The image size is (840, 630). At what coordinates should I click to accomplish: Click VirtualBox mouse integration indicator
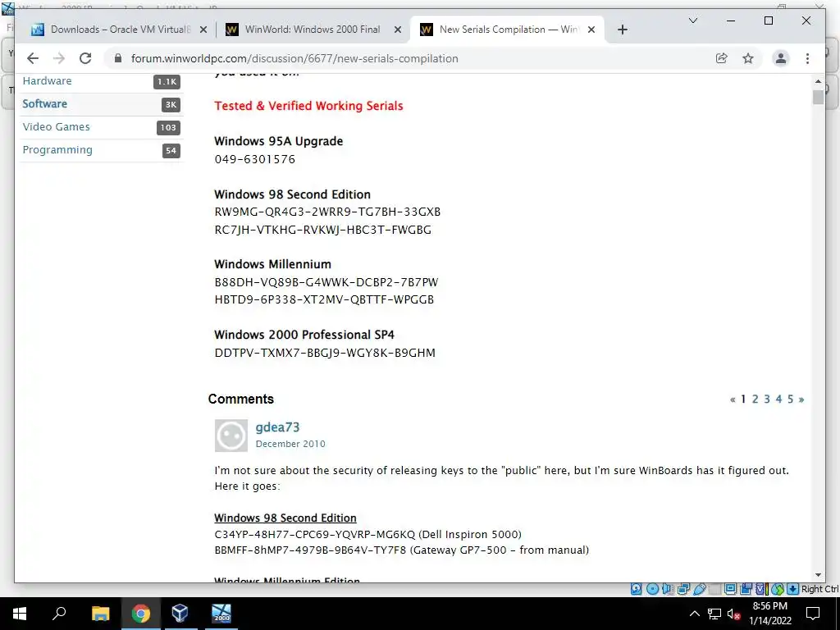point(778,589)
